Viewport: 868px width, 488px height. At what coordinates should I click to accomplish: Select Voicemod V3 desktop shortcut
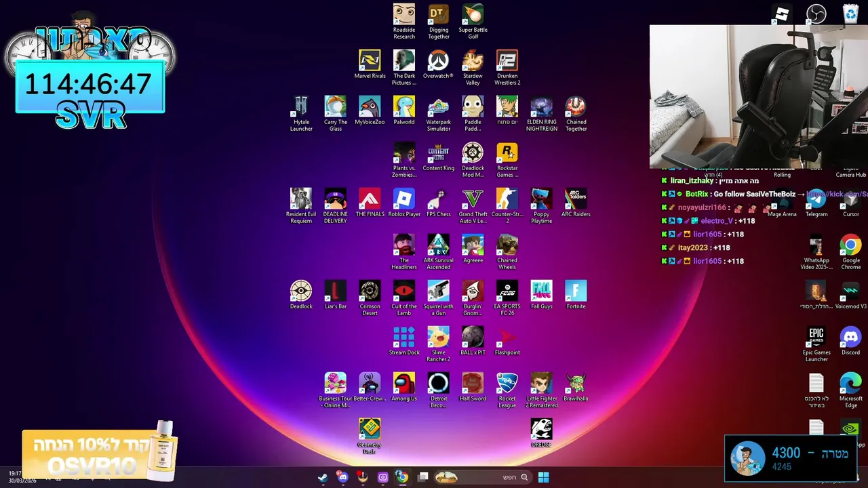(850, 295)
